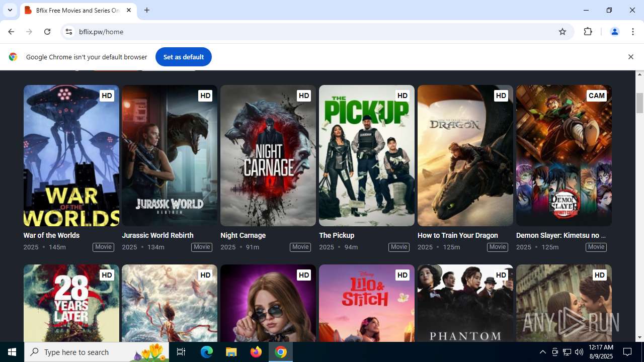Show hidden system tray icons
Image resolution: width=644 pixels, height=362 pixels.
coord(542,352)
